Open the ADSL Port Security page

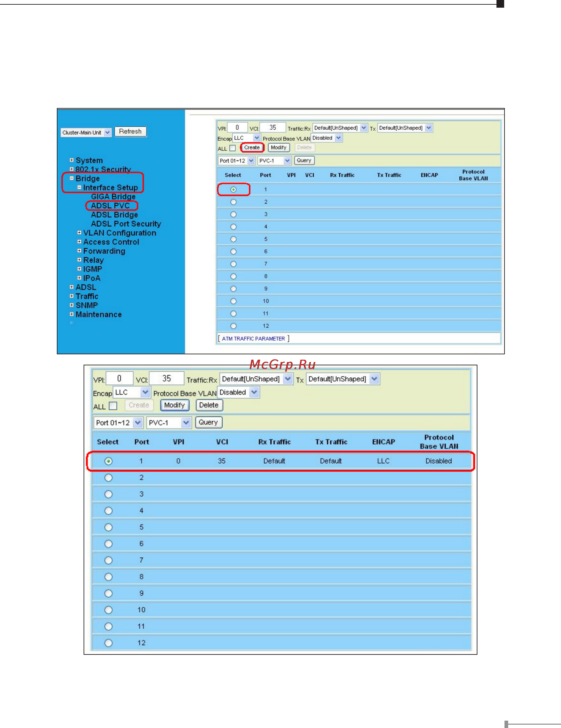(126, 224)
